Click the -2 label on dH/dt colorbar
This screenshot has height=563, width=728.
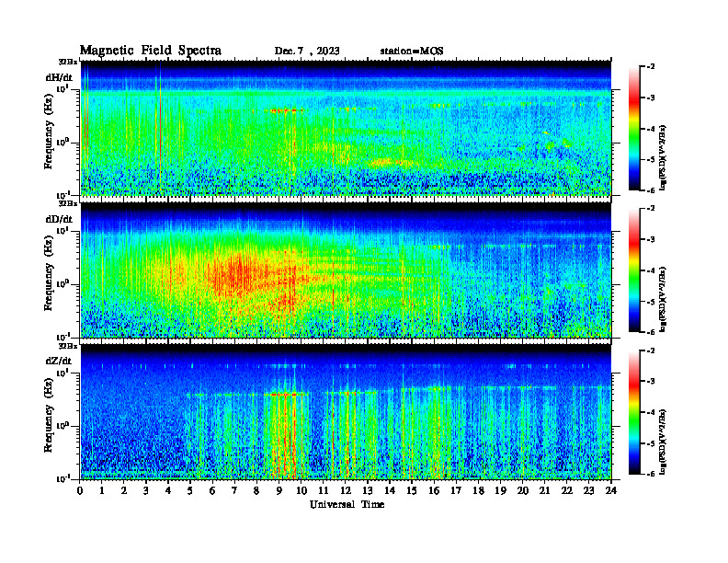click(x=651, y=67)
